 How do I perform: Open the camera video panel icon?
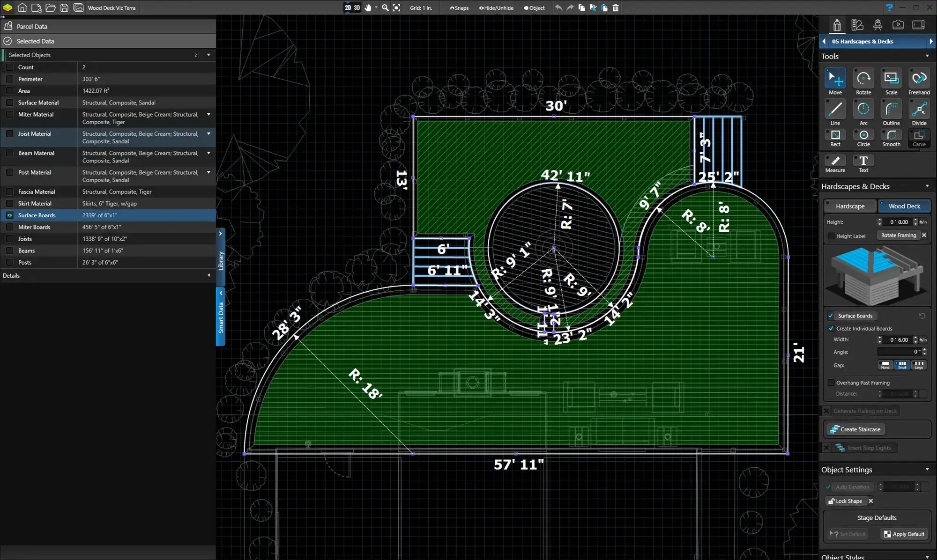pyautogui.click(x=898, y=25)
